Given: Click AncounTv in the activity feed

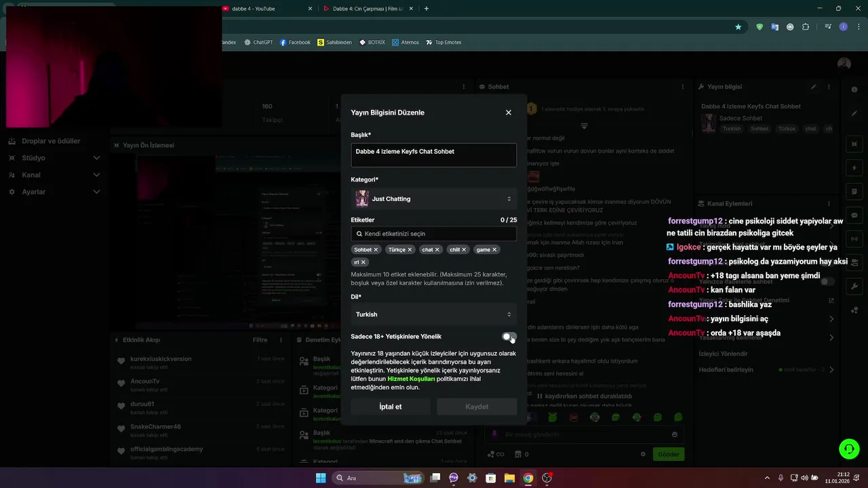Looking at the screenshot, I should (x=144, y=382).
